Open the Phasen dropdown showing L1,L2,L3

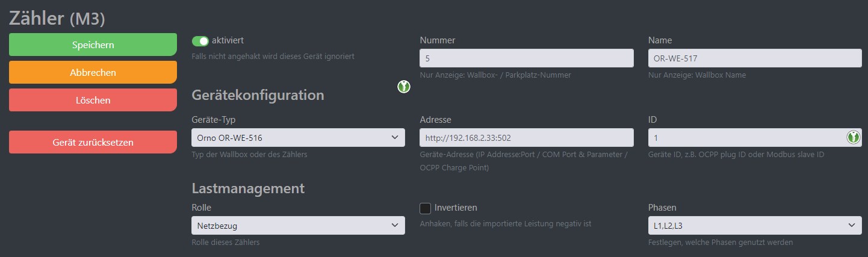(754, 226)
